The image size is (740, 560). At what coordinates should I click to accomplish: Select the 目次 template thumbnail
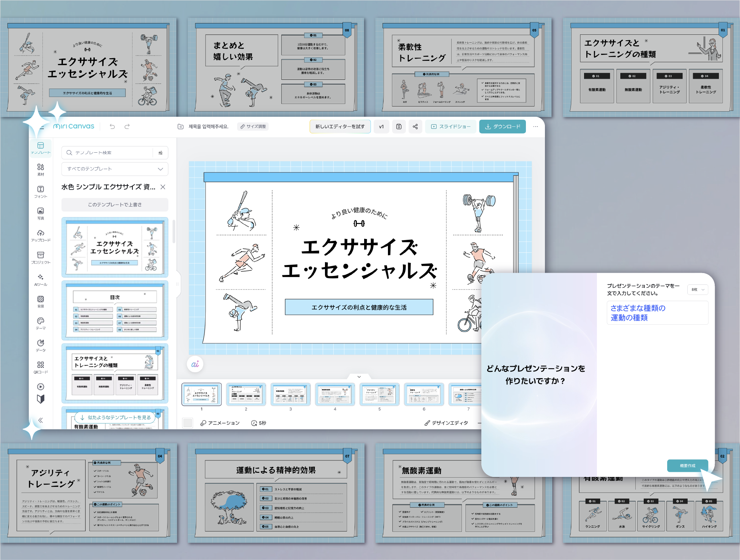(115, 311)
